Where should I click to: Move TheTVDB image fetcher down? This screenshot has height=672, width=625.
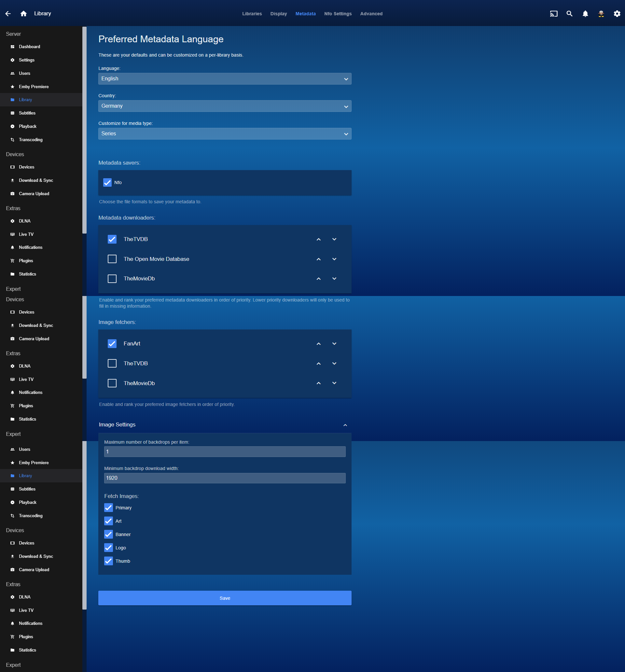point(334,364)
